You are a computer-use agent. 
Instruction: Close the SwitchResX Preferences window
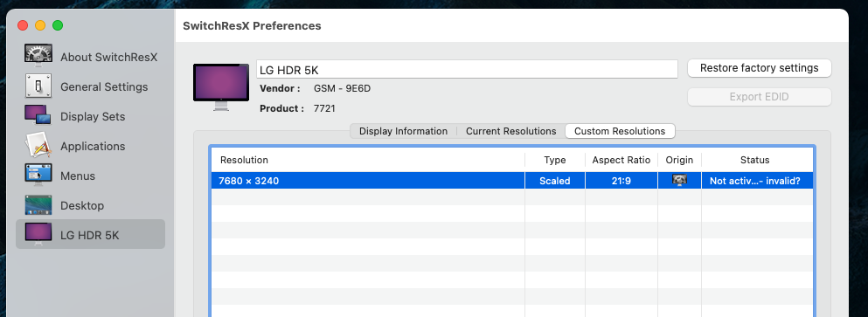23,25
